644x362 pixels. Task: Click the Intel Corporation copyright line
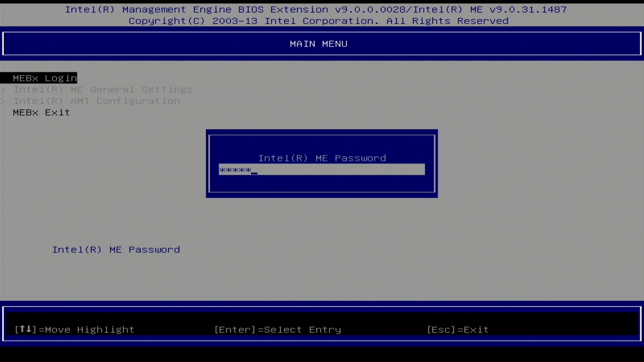[x=319, y=21]
